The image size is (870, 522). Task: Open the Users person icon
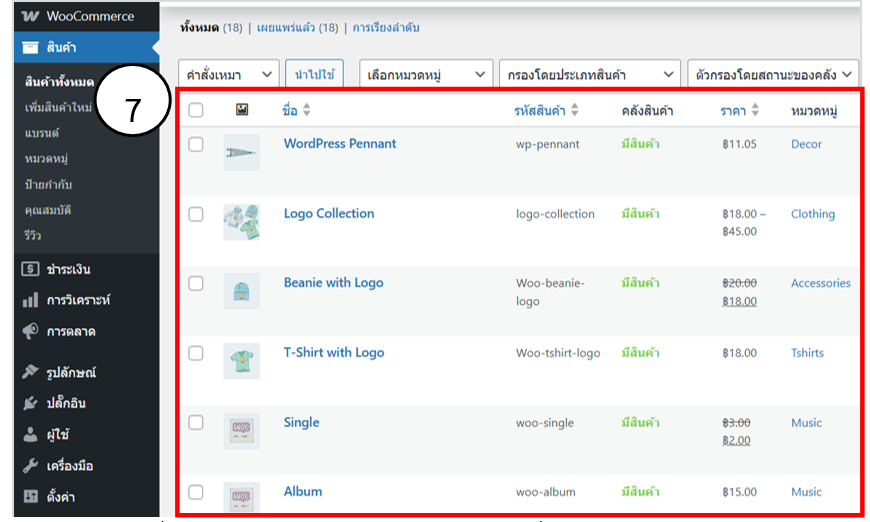30,435
